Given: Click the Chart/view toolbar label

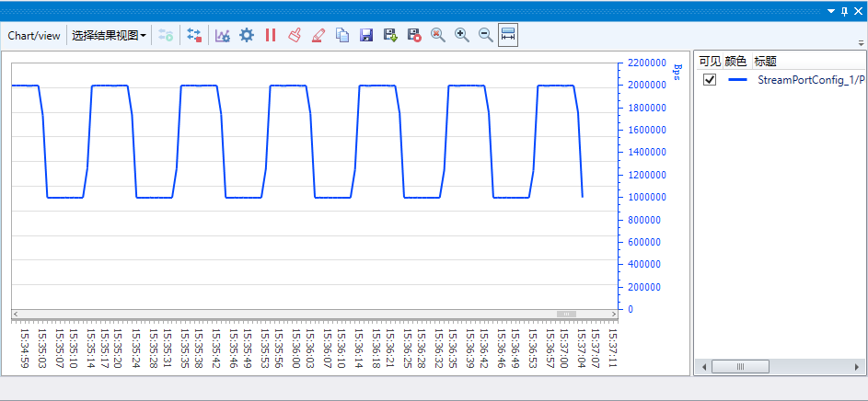Looking at the screenshot, I should (34, 35).
